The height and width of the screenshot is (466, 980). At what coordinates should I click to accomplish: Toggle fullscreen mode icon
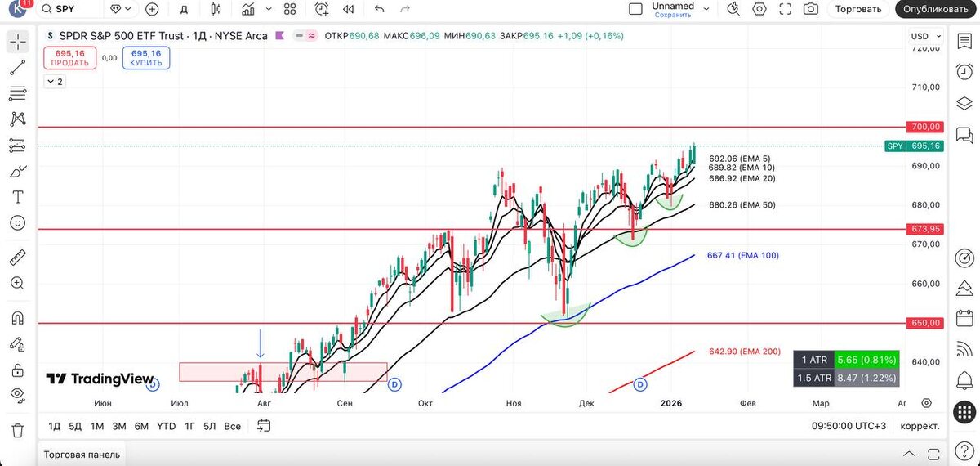[786, 9]
